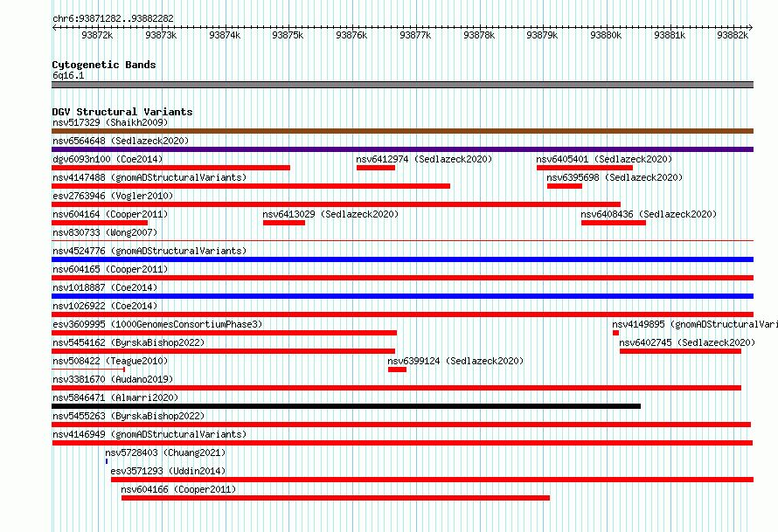Click the nsv517329 (Shaikh2009) brown variant bar

[x=402, y=131]
